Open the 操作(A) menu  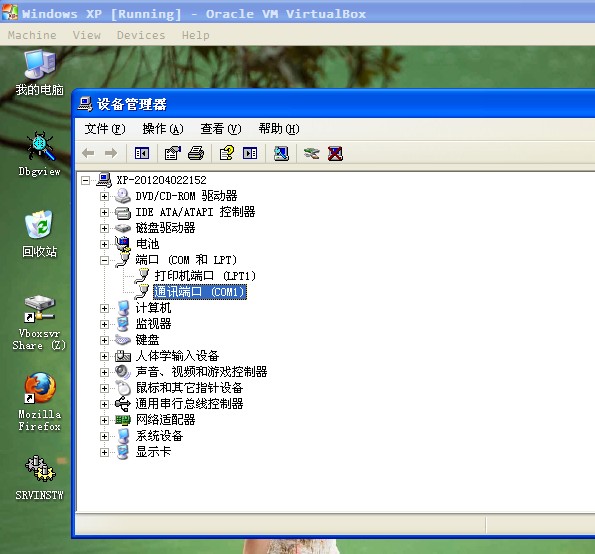coord(163,129)
